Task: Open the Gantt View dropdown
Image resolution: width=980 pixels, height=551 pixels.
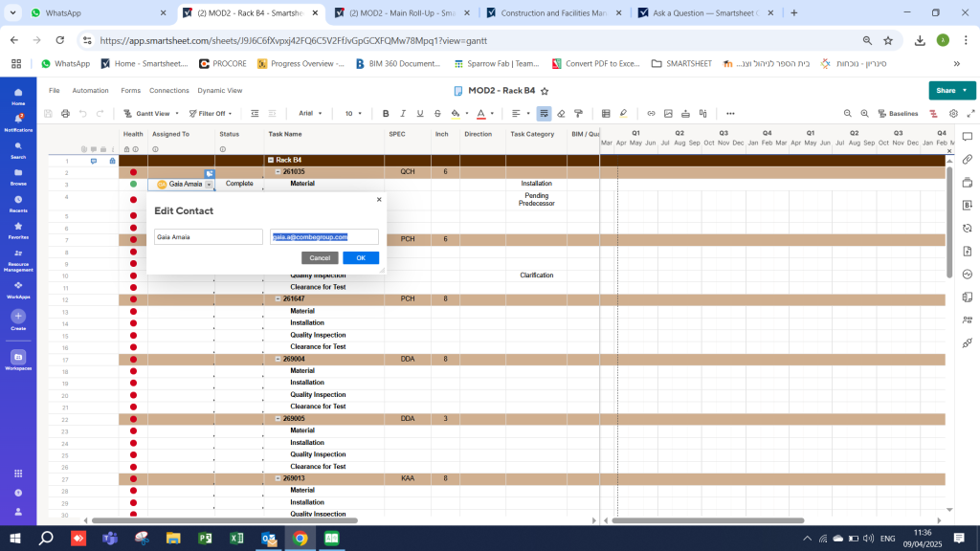Action: coord(151,113)
